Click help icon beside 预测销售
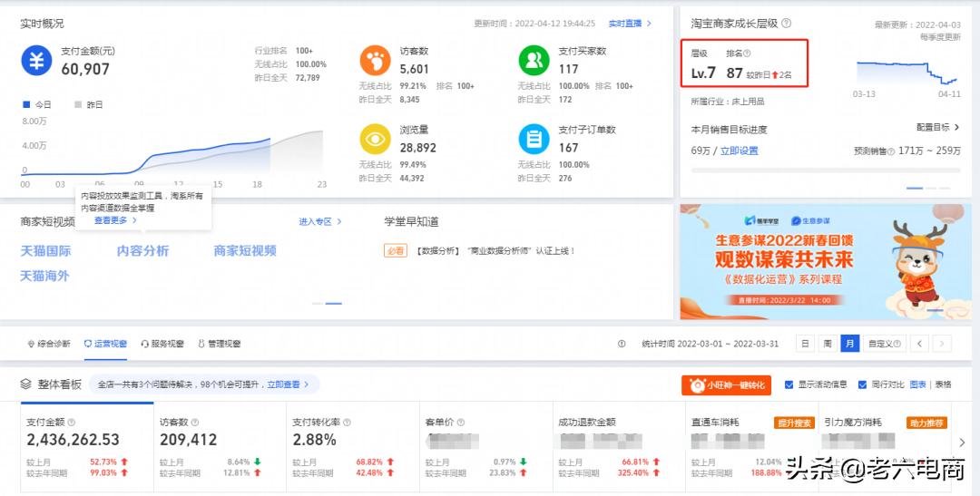This screenshot has height=496, width=980. click(x=891, y=151)
